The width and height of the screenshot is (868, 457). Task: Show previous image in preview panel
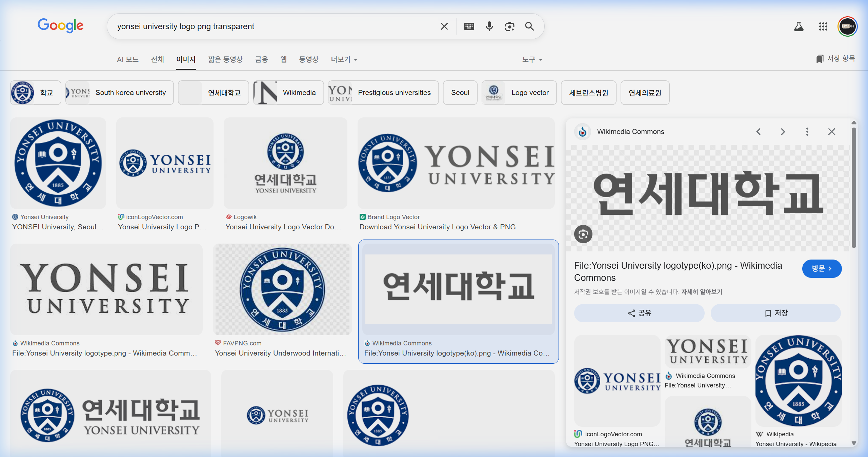pos(759,132)
